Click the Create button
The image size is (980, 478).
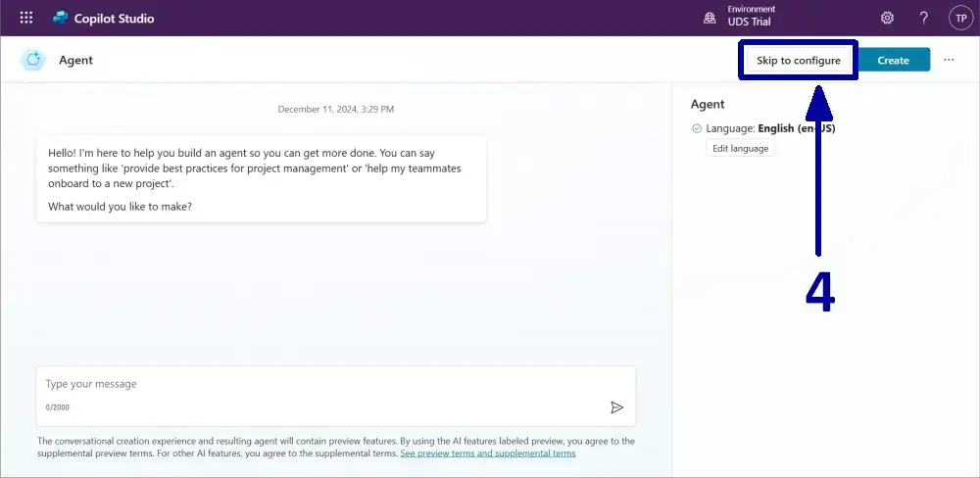coord(893,61)
